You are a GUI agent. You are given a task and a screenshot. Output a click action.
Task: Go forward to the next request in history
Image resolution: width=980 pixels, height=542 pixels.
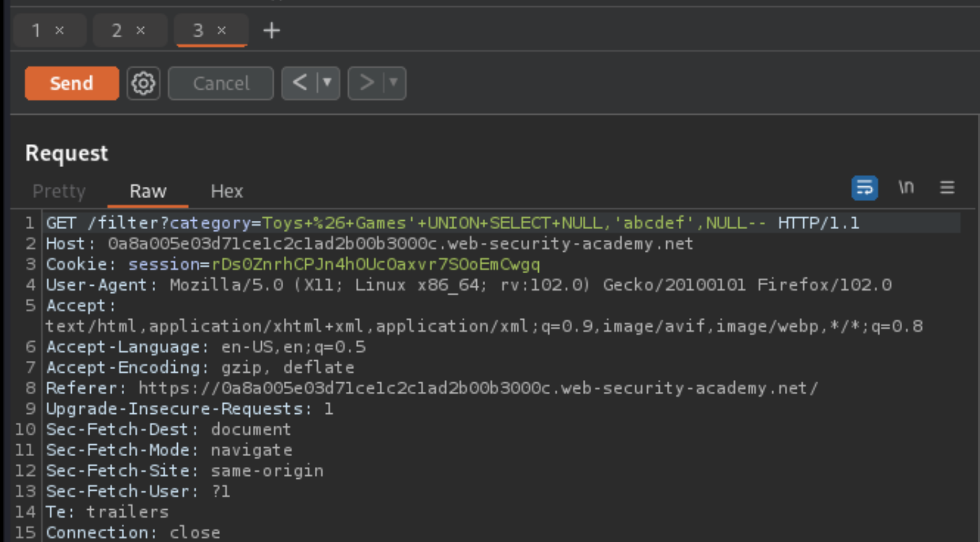[367, 83]
